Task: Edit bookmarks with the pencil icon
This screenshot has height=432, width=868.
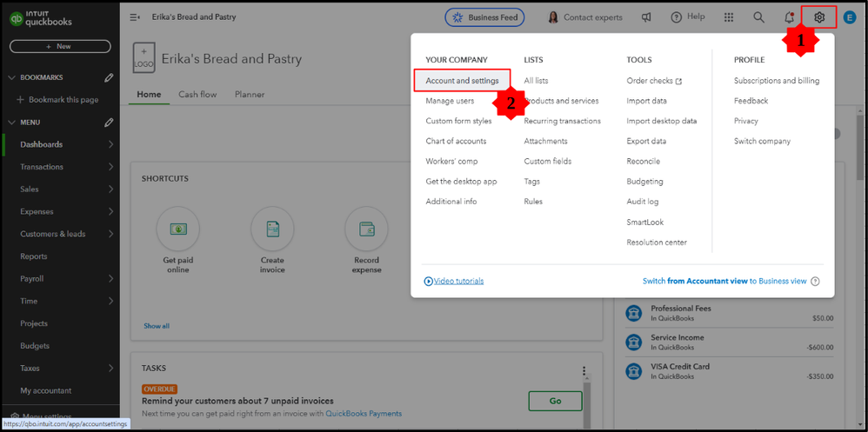Action: click(109, 77)
